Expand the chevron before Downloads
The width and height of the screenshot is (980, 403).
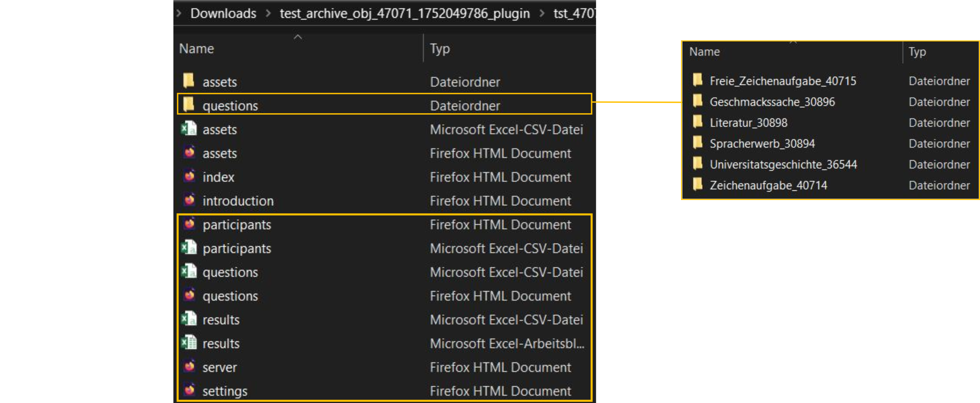point(179,13)
